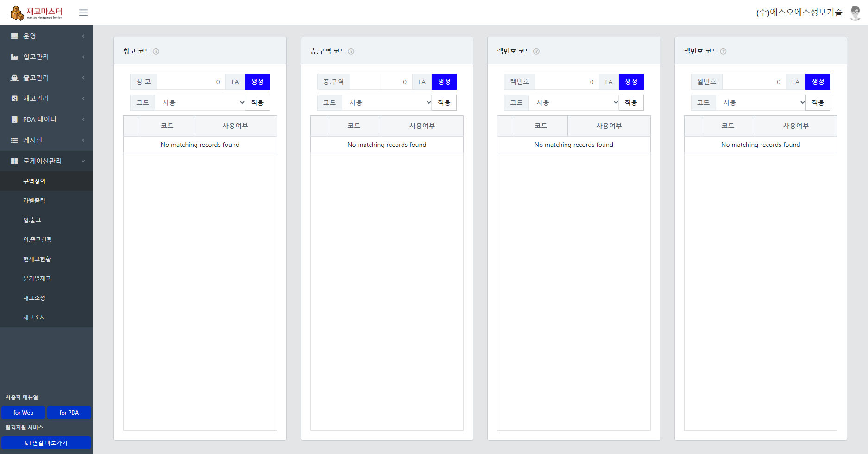Click the (주)에스오에스정보기술 company name

(799, 13)
